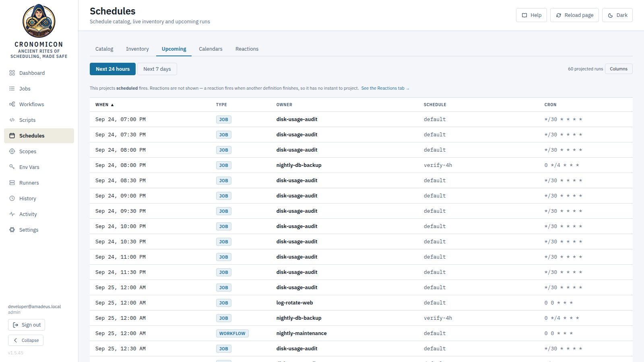Screen dimensions: 644x362
Task: Click nightly-db-backup in Sep 25, 12:00 AM row
Action: click(299, 318)
